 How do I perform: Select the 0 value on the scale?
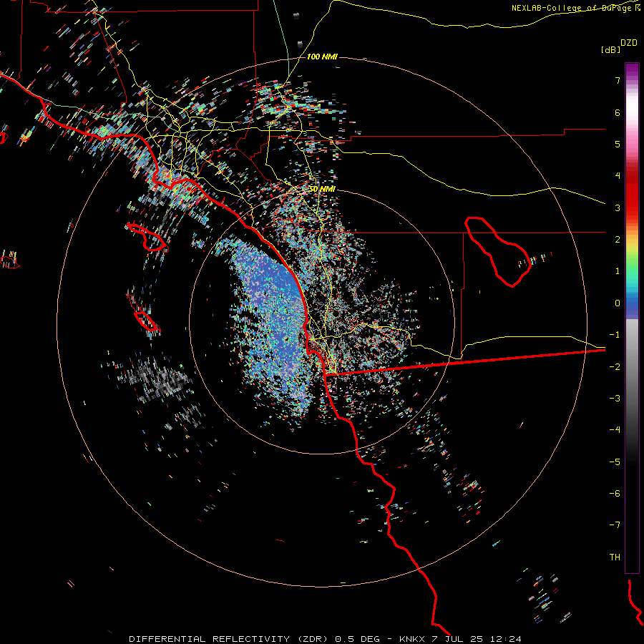click(x=618, y=303)
